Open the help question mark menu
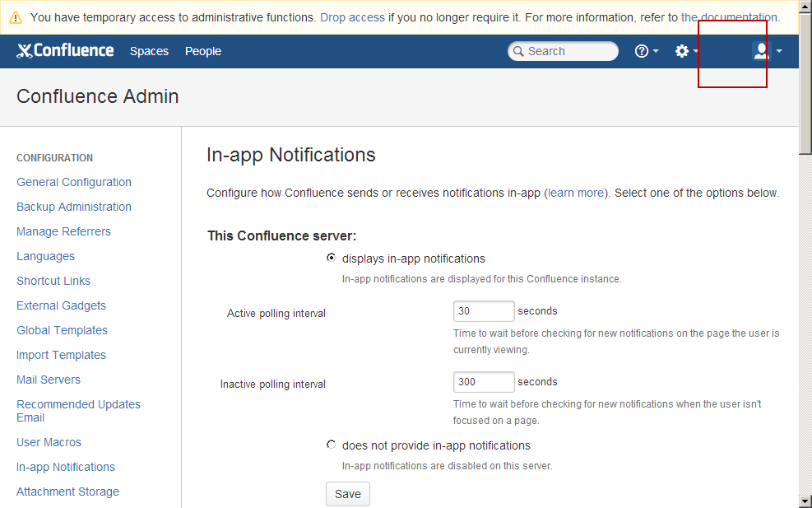The image size is (812, 508). (x=642, y=51)
